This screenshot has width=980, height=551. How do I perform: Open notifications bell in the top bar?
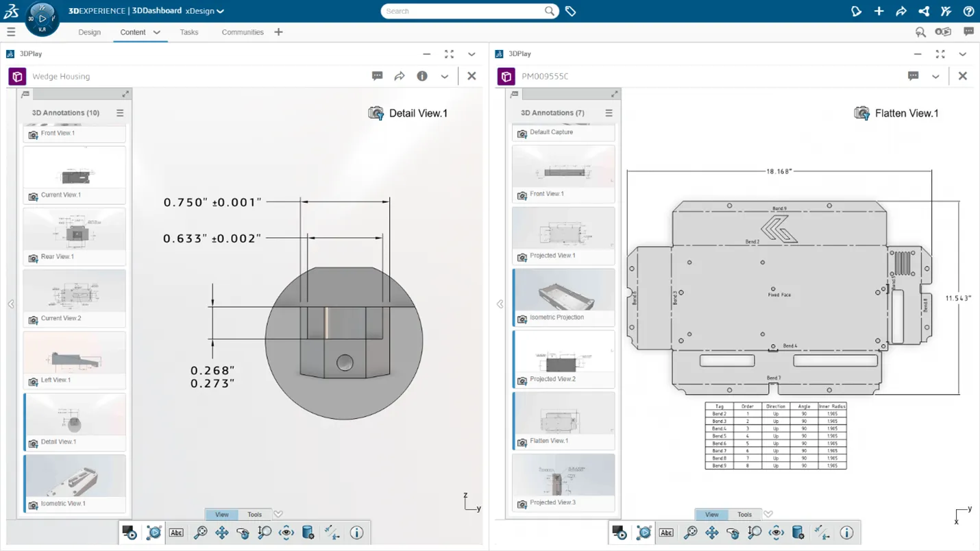(x=856, y=11)
